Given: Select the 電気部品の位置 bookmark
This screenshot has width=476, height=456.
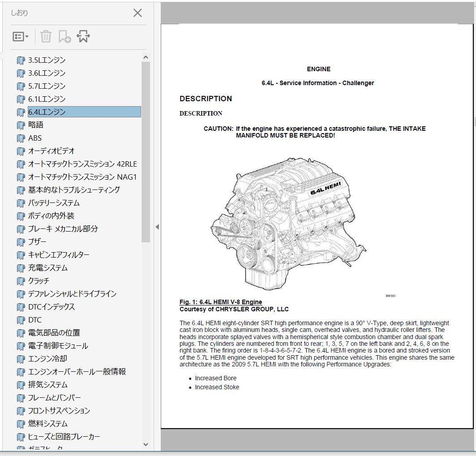Looking at the screenshot, I should 54,333.
